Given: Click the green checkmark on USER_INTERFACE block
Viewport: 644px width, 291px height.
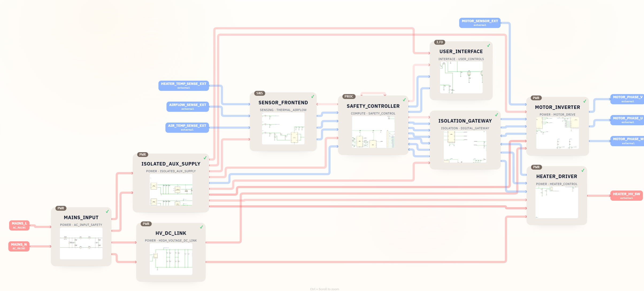Looking at the screenshot, I should (488, 45).
